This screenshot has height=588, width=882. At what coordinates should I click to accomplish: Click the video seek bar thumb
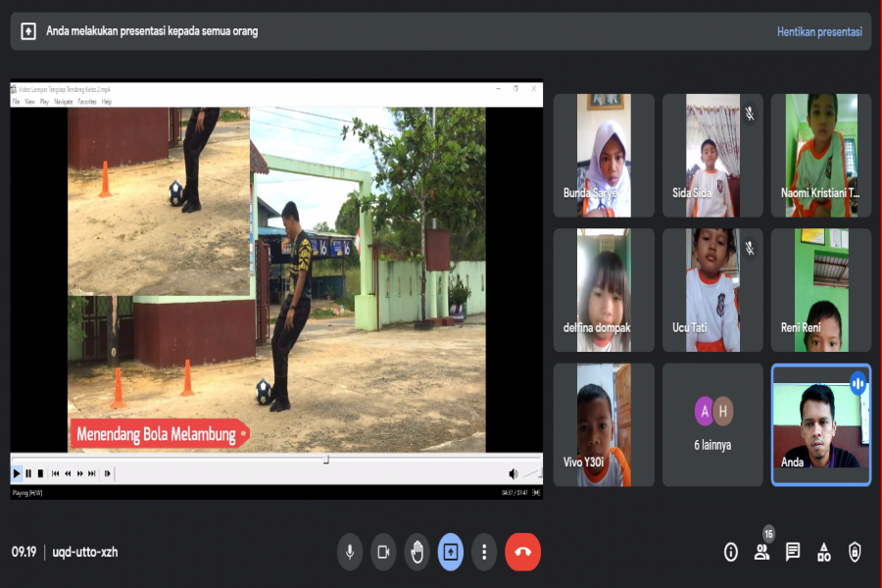coord(326,460)
